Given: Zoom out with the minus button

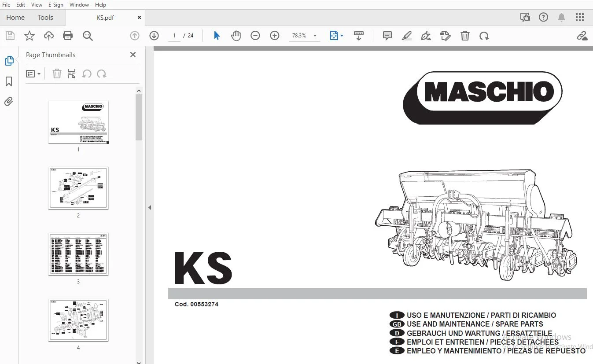Looking at the screenshot, I should point(255,36).
